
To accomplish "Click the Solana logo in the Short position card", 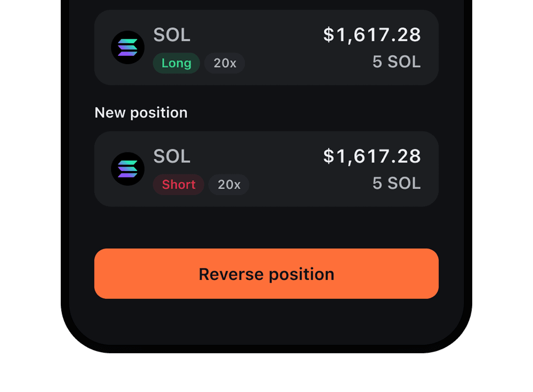I will click(x=127, y=169).
